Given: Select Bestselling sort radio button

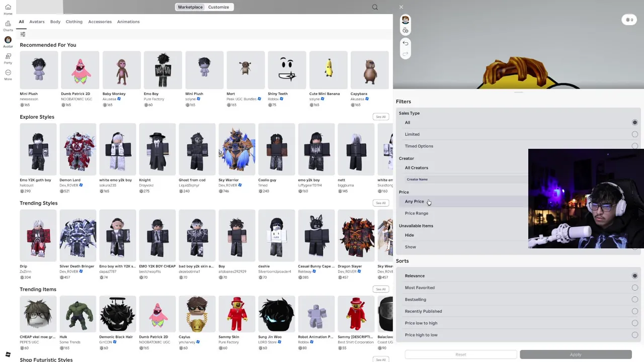Looking at the screenshot, I should (x=635, y=300).
